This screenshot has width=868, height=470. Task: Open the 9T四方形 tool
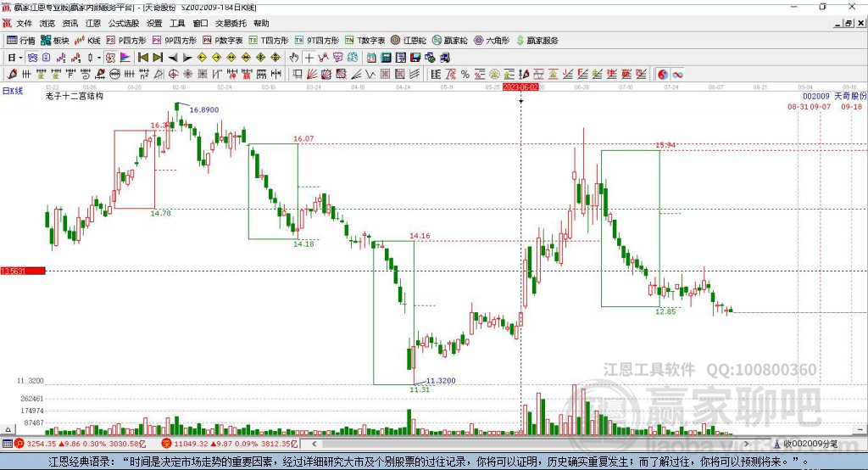click(x=317, y=41)
